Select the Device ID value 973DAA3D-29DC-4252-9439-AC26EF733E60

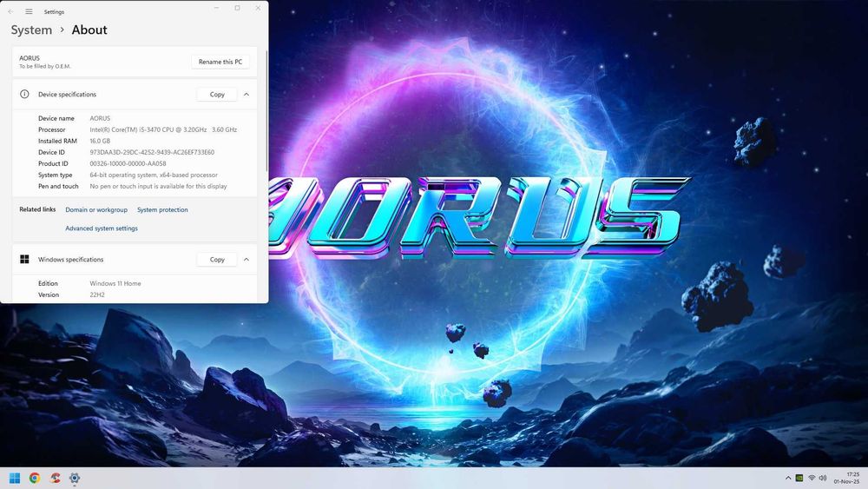[x=152, y=152]
